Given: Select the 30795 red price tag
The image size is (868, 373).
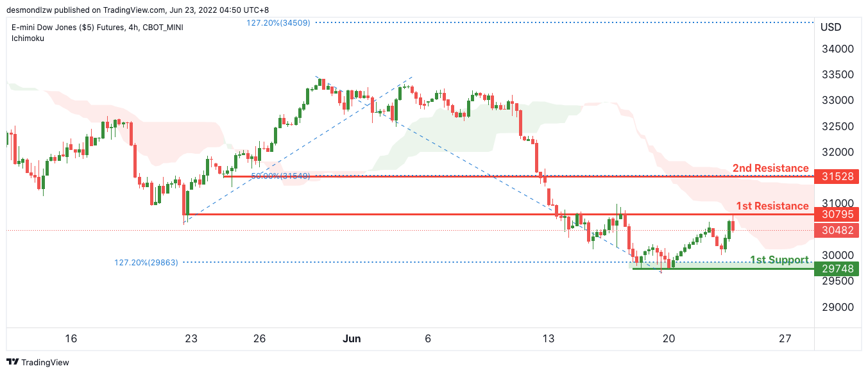Looking at the screenshot, I should point(837,214).
